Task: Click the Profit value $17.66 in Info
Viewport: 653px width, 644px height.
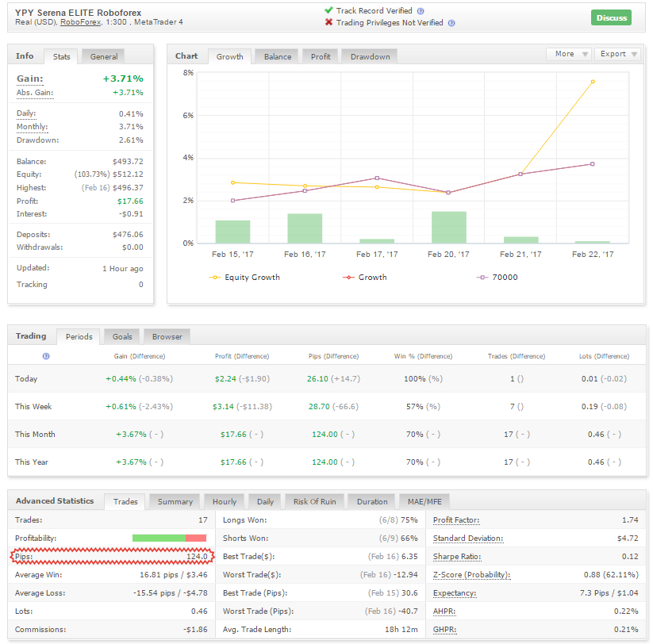Action: click(x=130, y=201)
